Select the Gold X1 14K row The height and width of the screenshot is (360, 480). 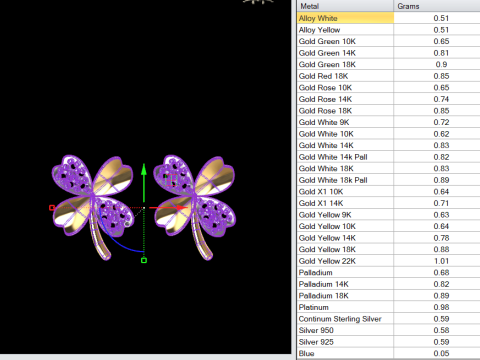point(388,203)
